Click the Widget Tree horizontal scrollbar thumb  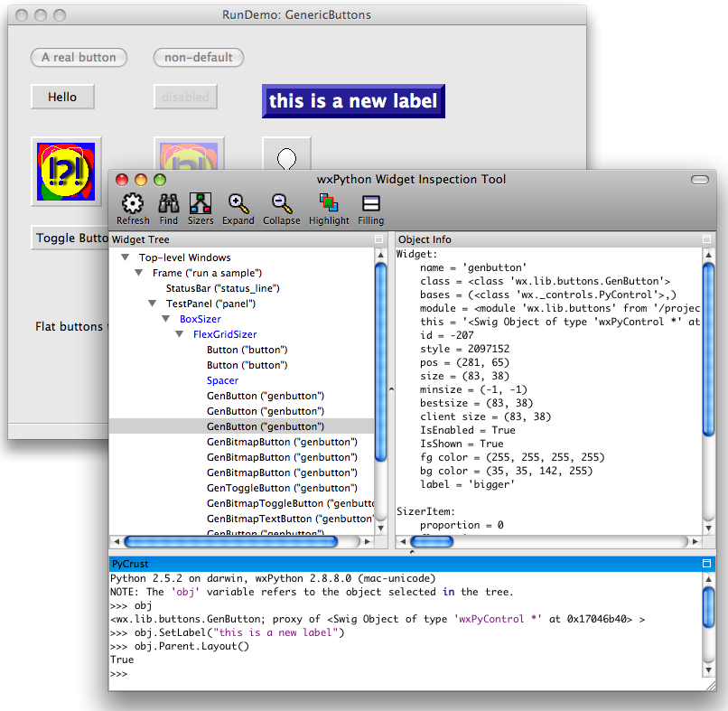230,542
